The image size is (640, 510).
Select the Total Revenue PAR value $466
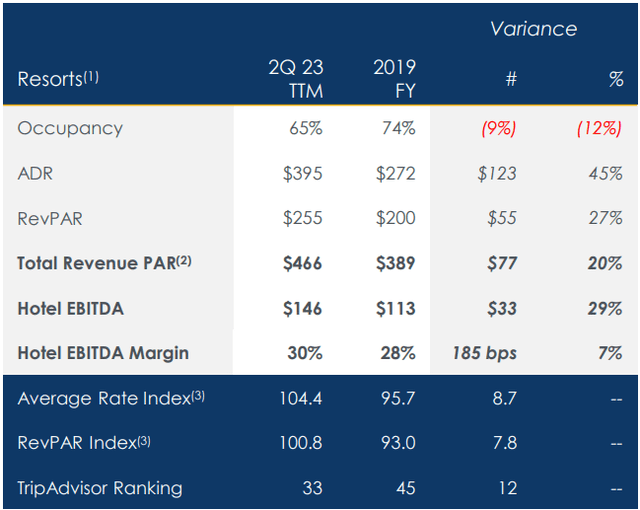coord(303,263)
